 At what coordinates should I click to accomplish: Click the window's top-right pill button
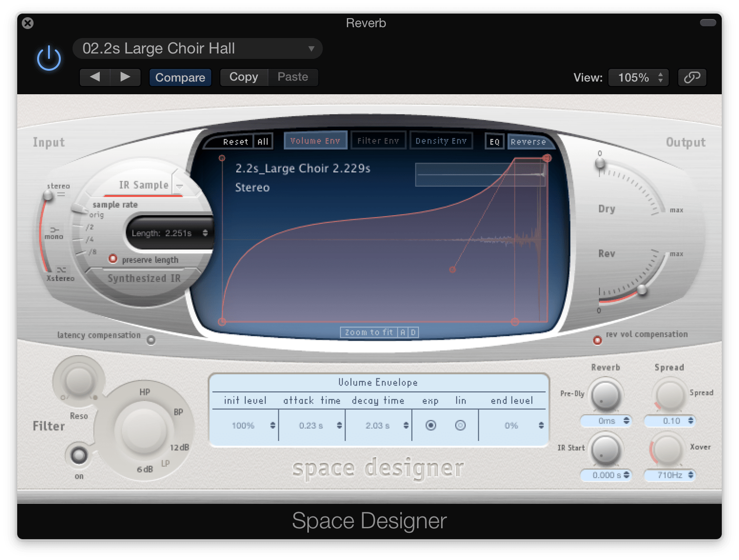(708, 23)
